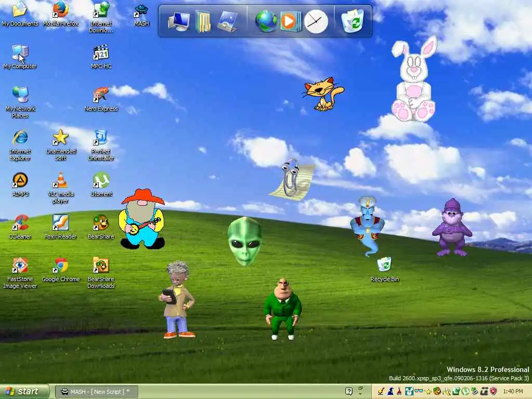Open the MPC-HC media player shortcut
Image resolution: width=532 pixels, height=399 pixels.
click(101, 57)
